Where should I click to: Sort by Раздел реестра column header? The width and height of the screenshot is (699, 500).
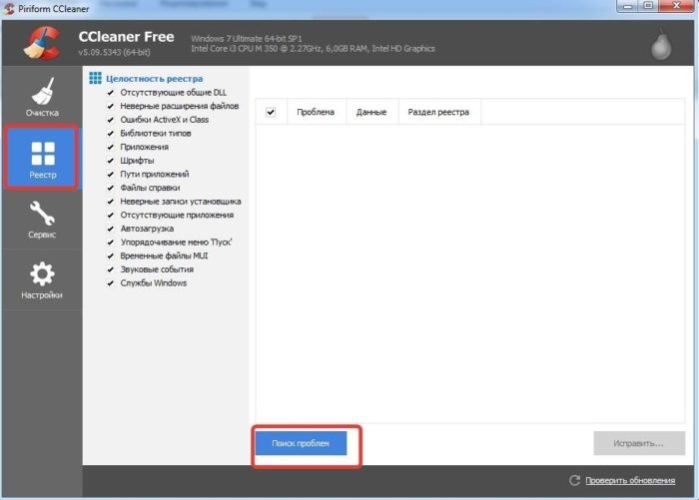(439, 112)
